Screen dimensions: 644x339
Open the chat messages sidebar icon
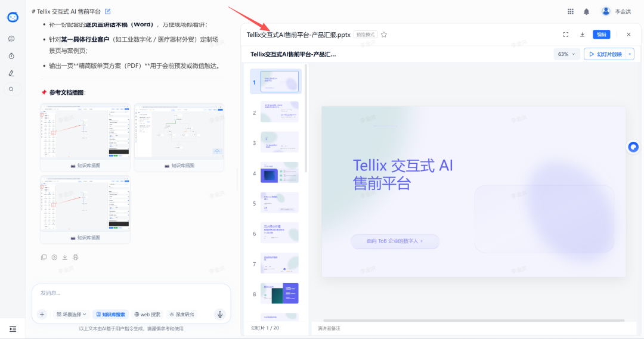(11, 39)
